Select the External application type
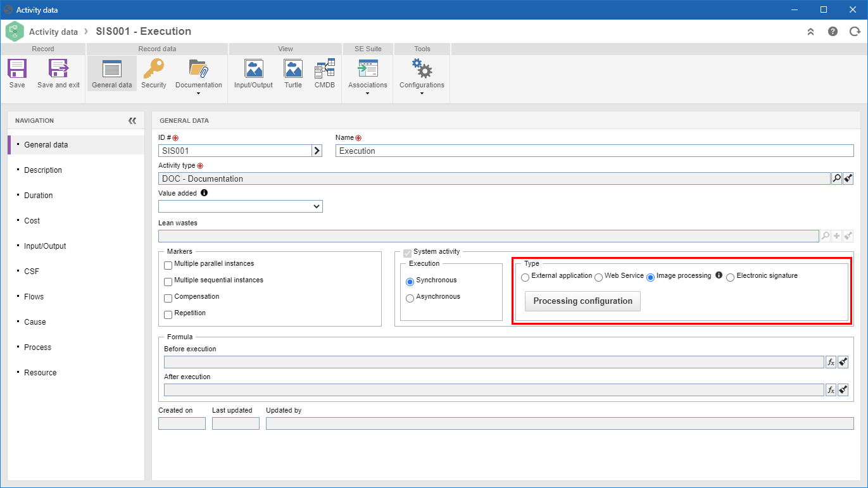This screenshot has width=868, height=488. point(525,277)
